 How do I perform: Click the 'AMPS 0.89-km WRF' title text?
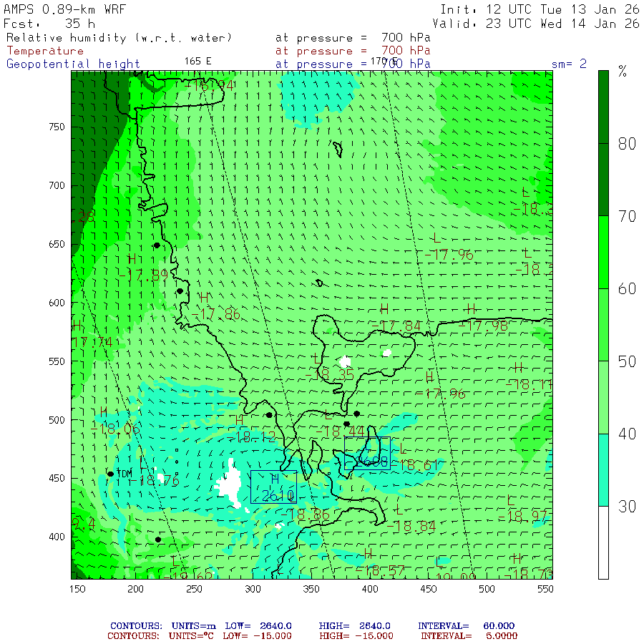point(64,9)
